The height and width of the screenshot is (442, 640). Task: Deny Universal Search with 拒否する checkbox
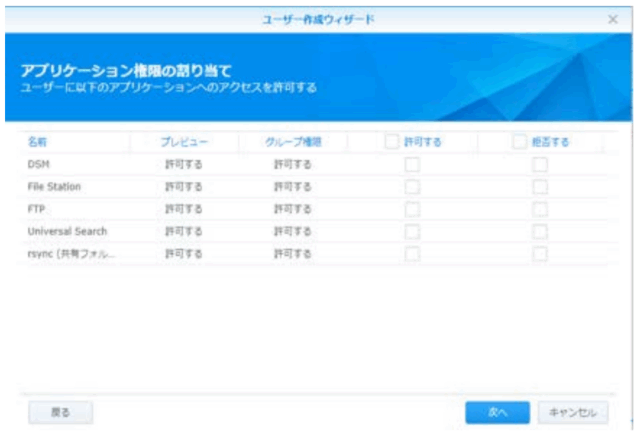click(540, 231)
